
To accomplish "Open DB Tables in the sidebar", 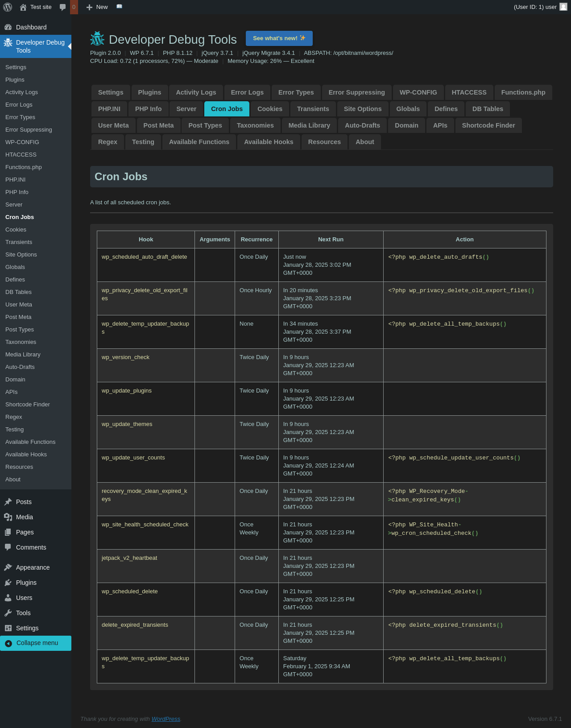I will 18,292.
